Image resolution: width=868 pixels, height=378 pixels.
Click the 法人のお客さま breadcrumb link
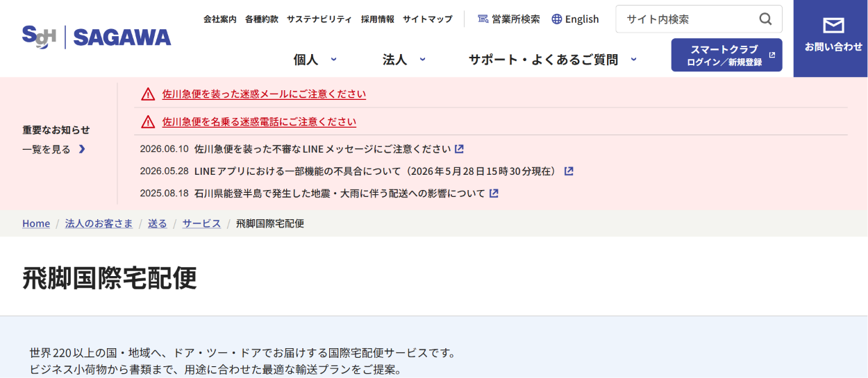[99, 223]
